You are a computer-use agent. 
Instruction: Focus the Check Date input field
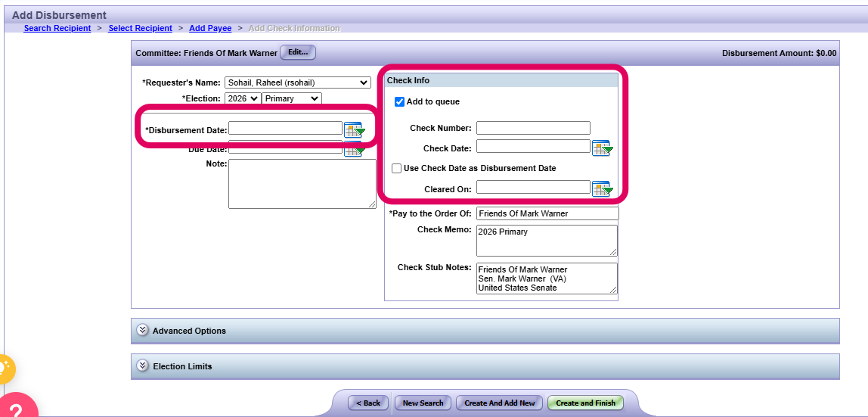[533, 146]
